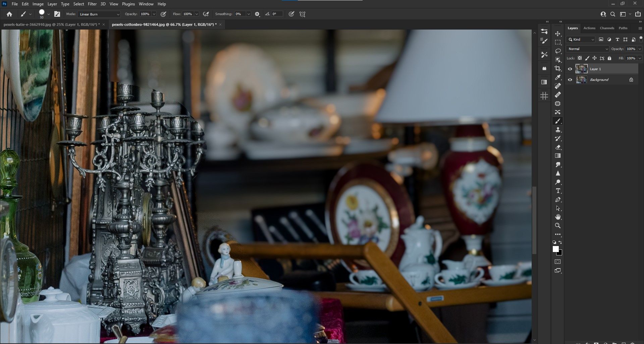This screenshot has width=644, height=344.
Task: Open the Filter menu
Action: click(92, 4)
